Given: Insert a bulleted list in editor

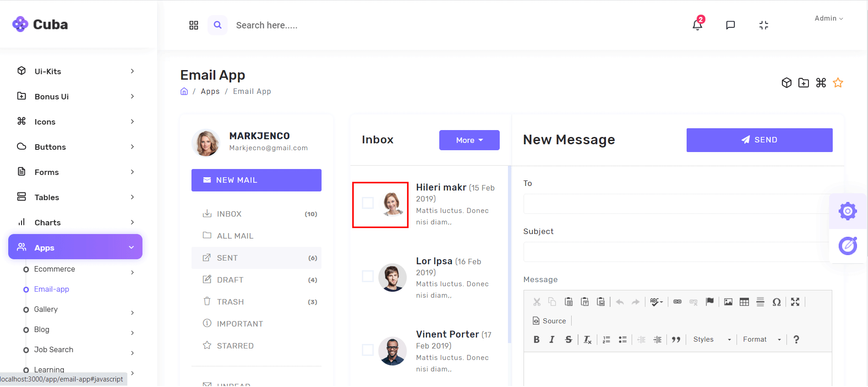Looking at the screenshot, I should pyautogui.click(x=622, y=339).
